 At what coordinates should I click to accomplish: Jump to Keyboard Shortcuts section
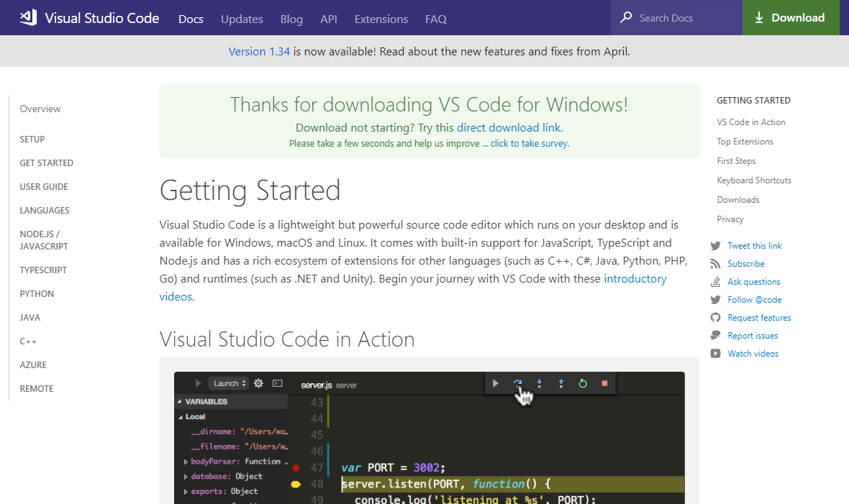tap(754, 180)
